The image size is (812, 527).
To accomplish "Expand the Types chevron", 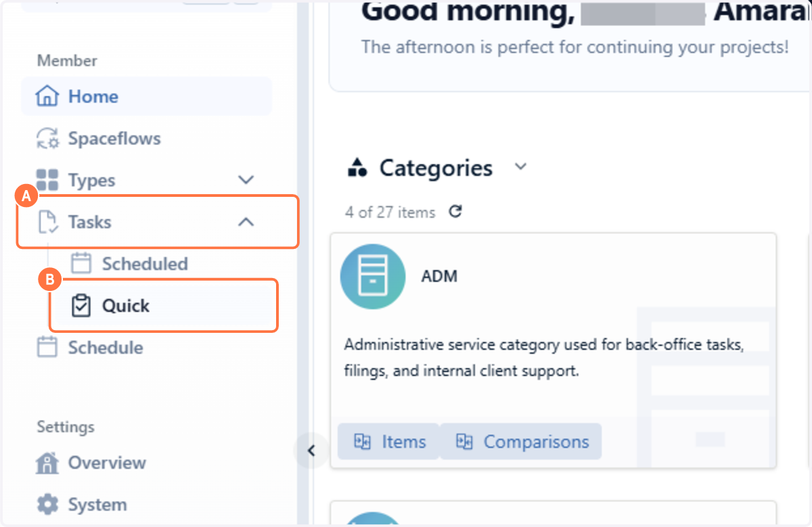I will click(x=246, y=181).
